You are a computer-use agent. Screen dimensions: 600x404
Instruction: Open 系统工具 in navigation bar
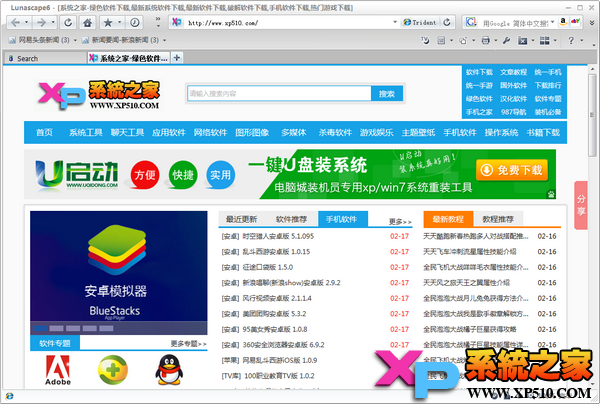pyautogui.click(x=86, y=133)
